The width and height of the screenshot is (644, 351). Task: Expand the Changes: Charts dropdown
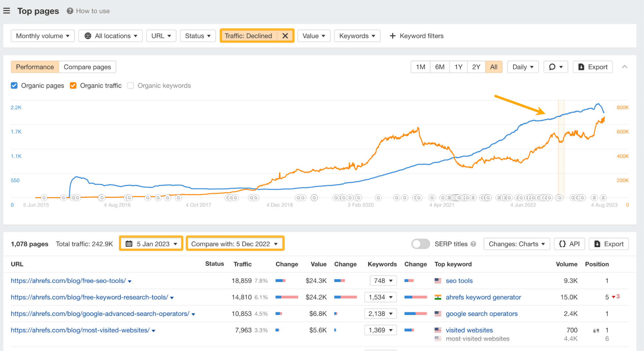(516, 244)
